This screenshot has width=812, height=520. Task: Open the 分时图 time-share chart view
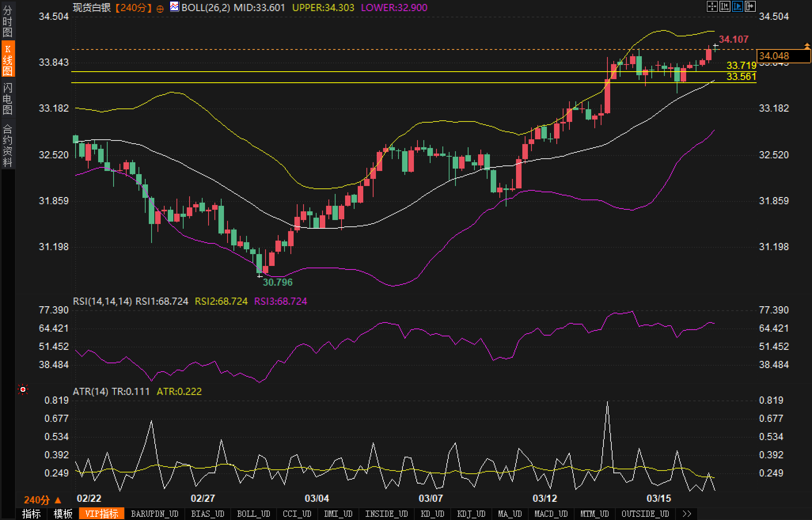(8, 21)
